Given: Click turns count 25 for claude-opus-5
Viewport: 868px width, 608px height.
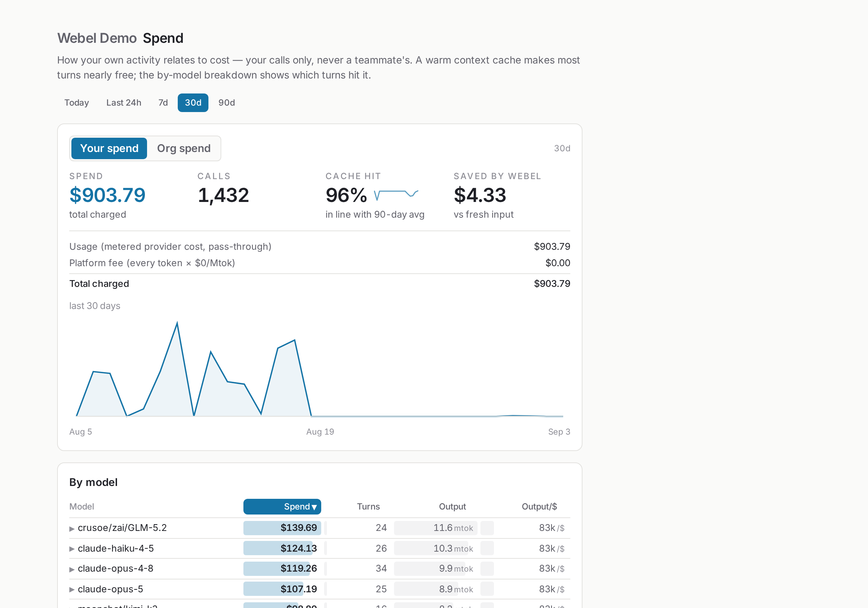Looking at the screenshot, I should point(381,589).
